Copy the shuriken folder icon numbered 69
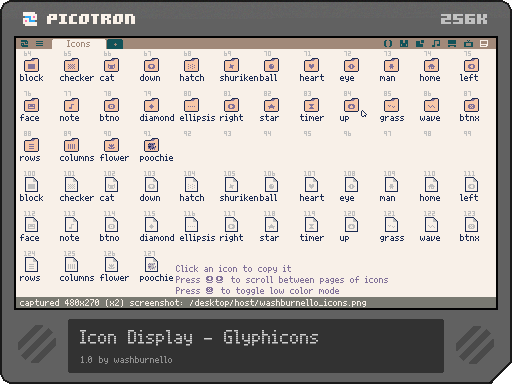The width and height of the screenshot is (512, 384). click(x=231, y=65)
